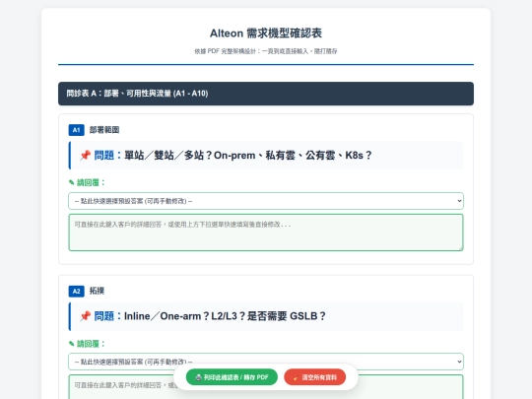This screenshot has width=532, height=399.
Task: Click the A1 question text about On-prem and K8s
Action: [248, 156]
